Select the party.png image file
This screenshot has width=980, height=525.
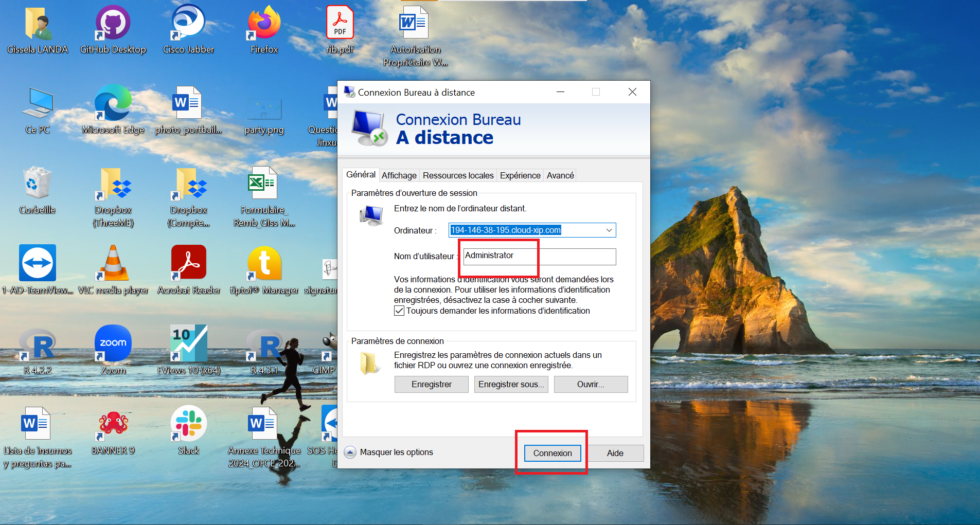click(x=264, y=109)
